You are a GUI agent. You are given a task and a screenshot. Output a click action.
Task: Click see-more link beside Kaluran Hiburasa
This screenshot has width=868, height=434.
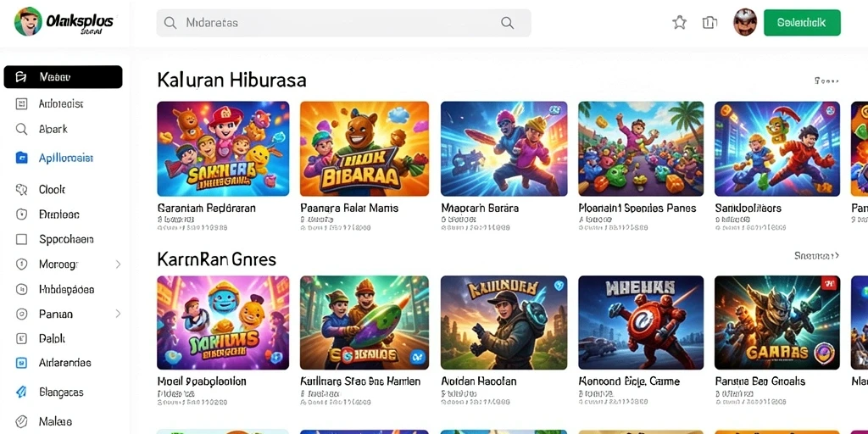[x=826, y=81]
